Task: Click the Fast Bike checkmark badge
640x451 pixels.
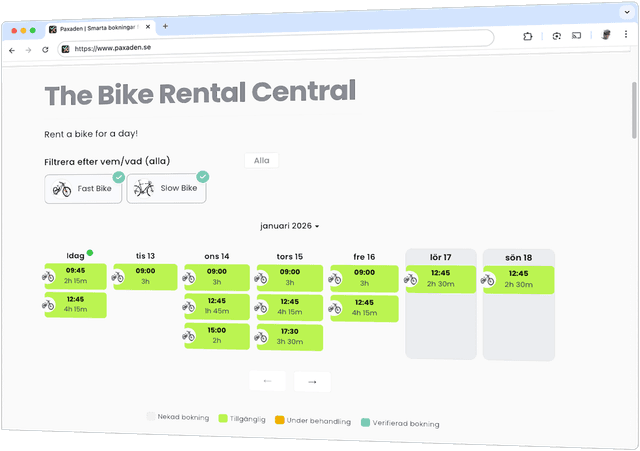Action: [119, 177]
